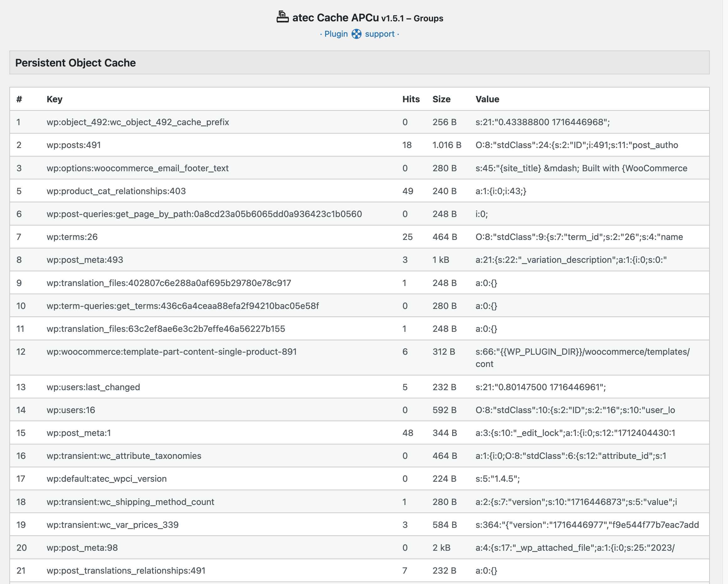Select key wp:object_492:wc_object_492_cache_prefix

click(138, 122)
